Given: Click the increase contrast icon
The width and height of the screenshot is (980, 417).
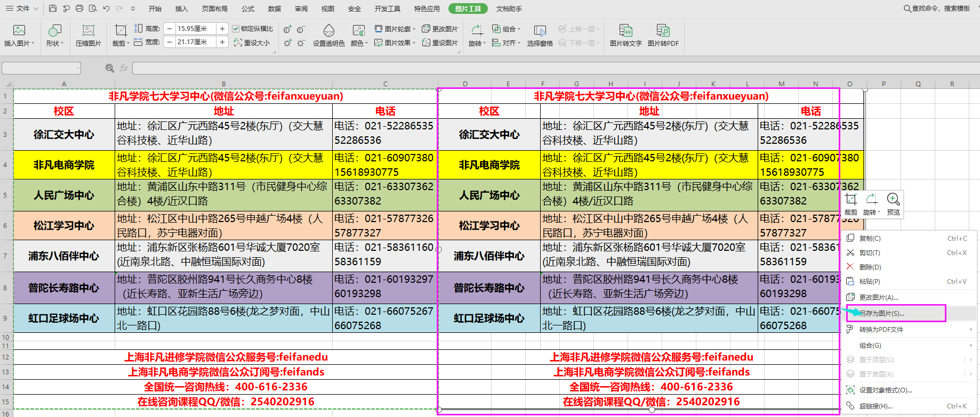Looking at the screenshot, I should pyautogui.click(x=288, y=29).
